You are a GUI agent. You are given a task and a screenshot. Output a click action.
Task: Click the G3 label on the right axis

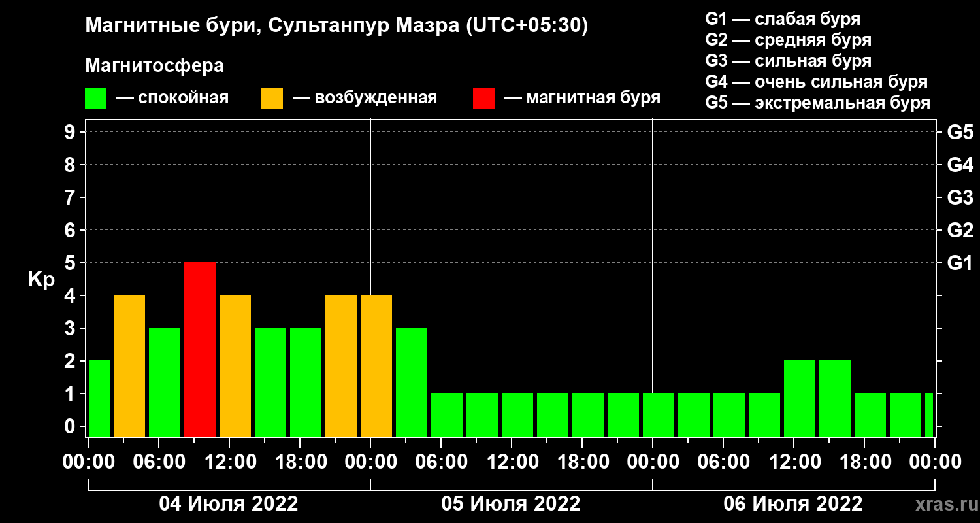point(960,198)
